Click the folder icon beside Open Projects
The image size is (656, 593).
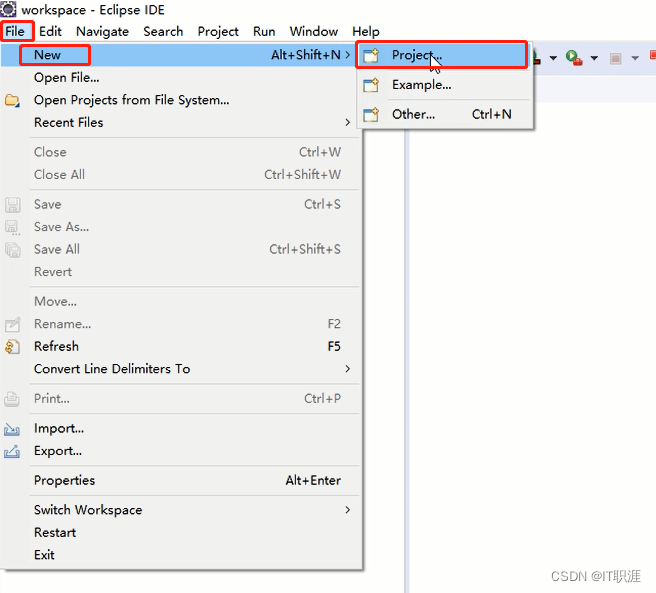pos(12,100)
